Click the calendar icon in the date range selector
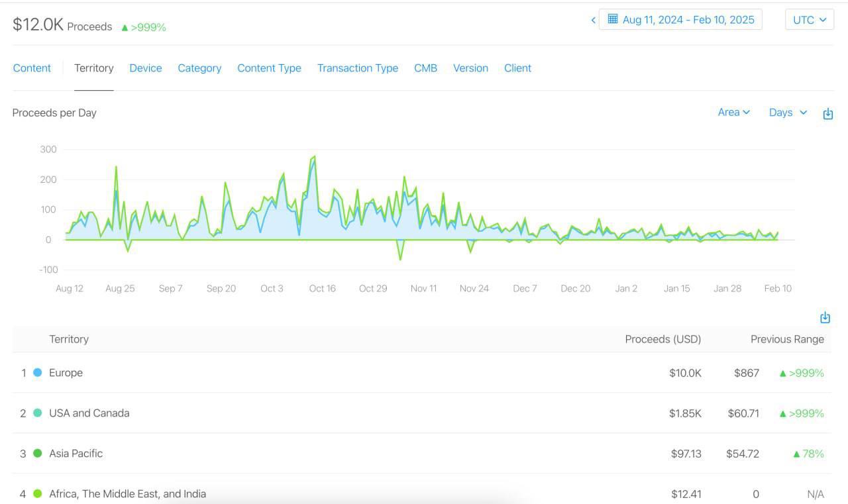The image size is (848, 504). click(x=611, y=19)
